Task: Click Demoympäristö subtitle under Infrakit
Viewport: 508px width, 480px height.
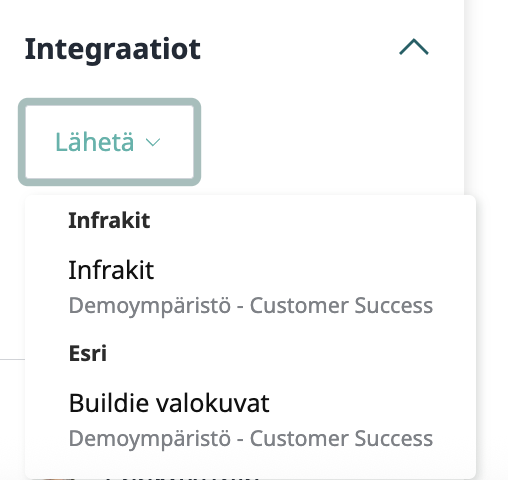Action: pyautogui.click(x=150, y=306)
